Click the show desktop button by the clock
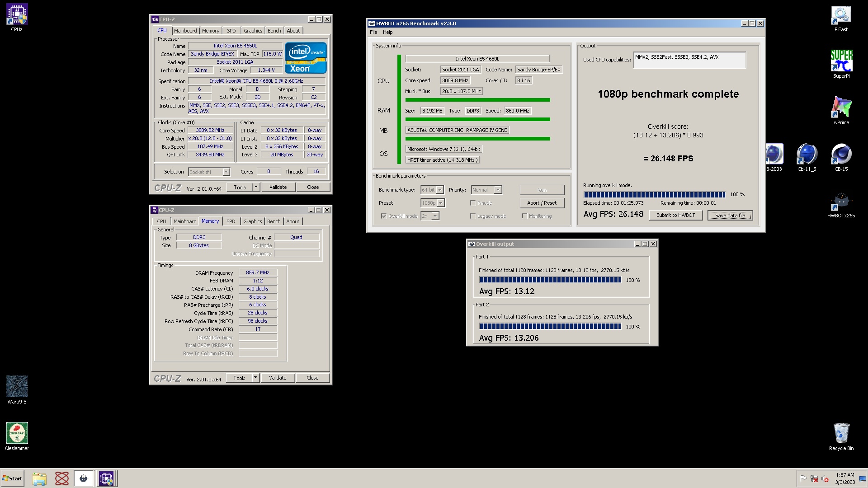 (x=863, y=479)
